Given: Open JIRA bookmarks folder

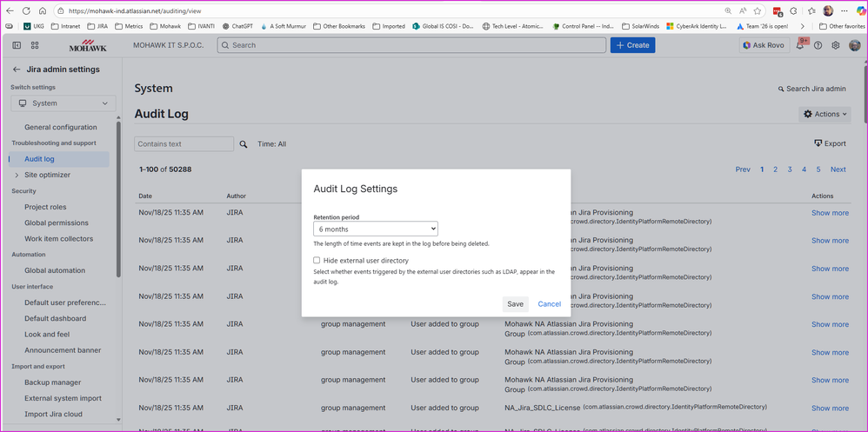Looking at the screenshot, I should click(x=97, y=26).
